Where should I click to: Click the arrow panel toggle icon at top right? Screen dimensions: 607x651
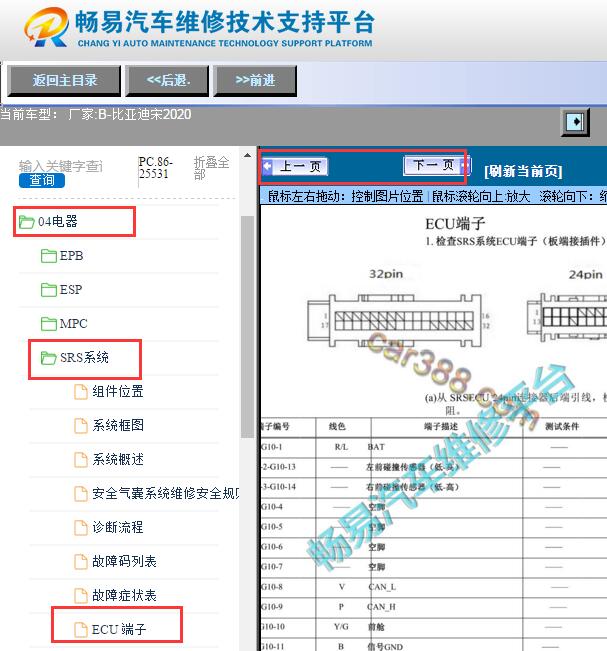point(575,122)
